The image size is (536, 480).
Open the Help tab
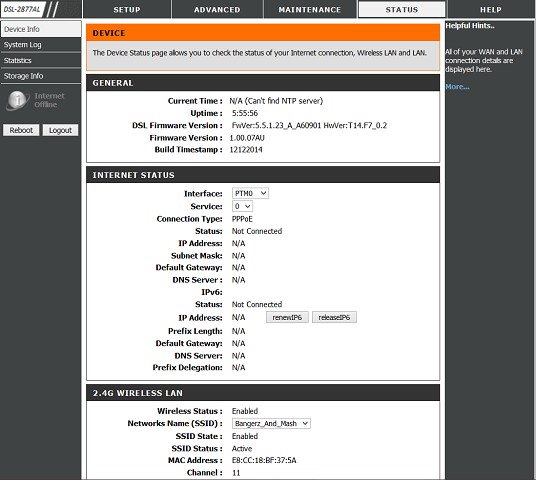click(491, 10)
